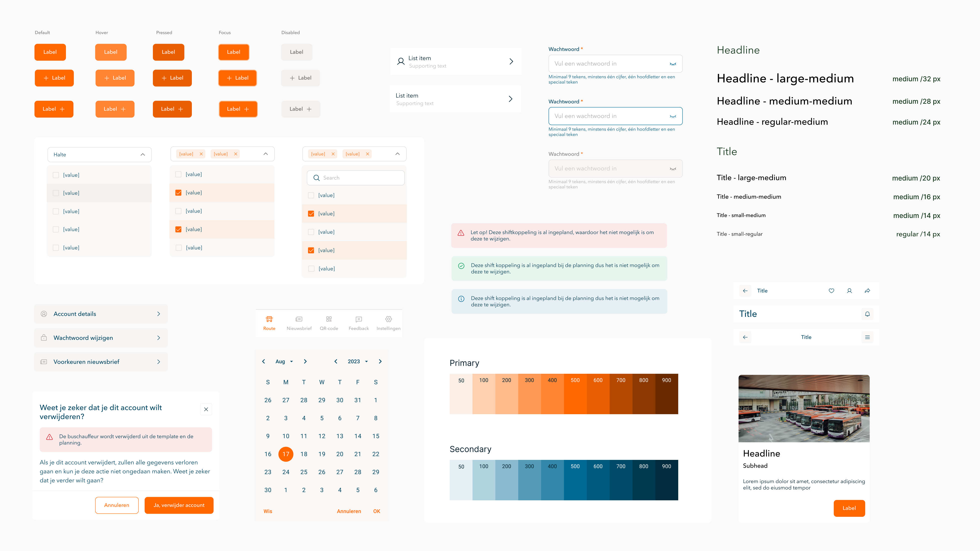The width and height of the screenshot is (980, 551).
Task: Collapse the Halte dropdown
Action: pyautogui.click(x=143, y=154)
